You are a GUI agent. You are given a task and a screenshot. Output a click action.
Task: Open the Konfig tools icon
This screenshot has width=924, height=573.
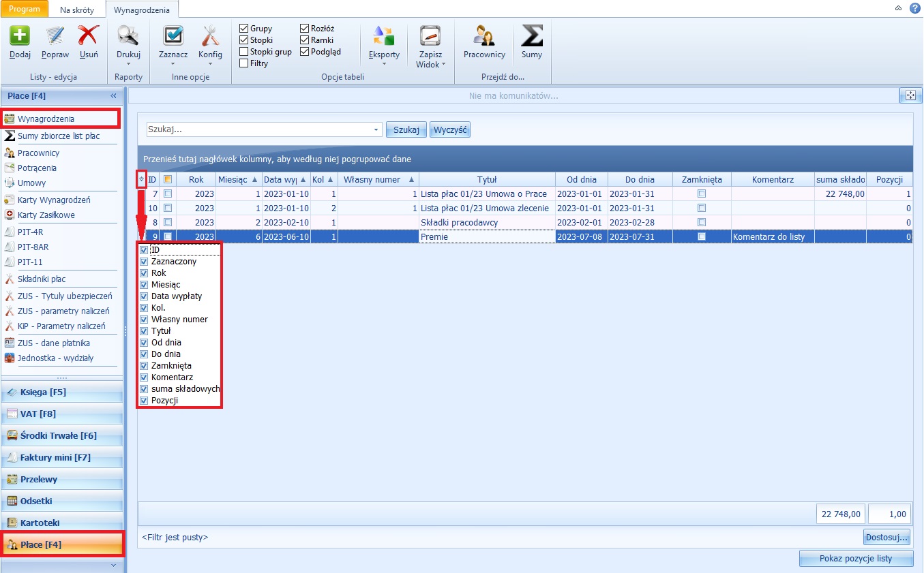pos(210,35)
